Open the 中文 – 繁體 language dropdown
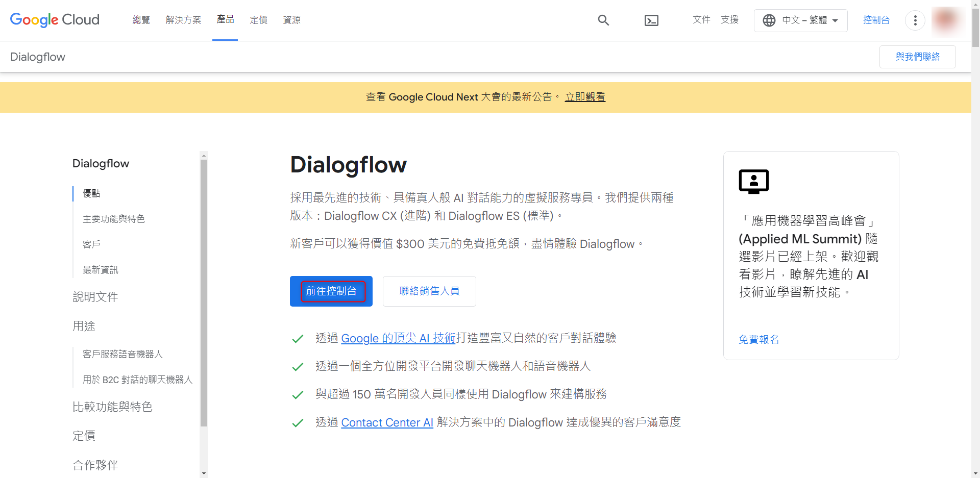 800,20
